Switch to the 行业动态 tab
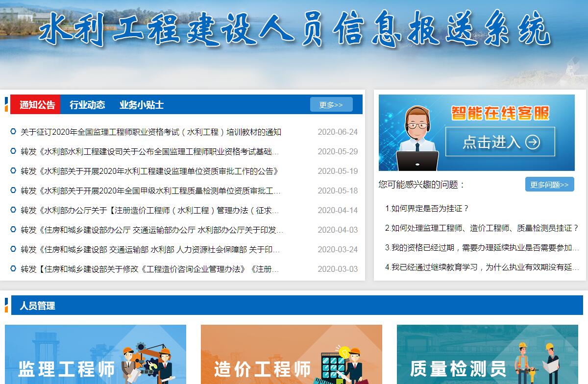The width and height of the screenshot is (588, 384). (x=87, y=105)
